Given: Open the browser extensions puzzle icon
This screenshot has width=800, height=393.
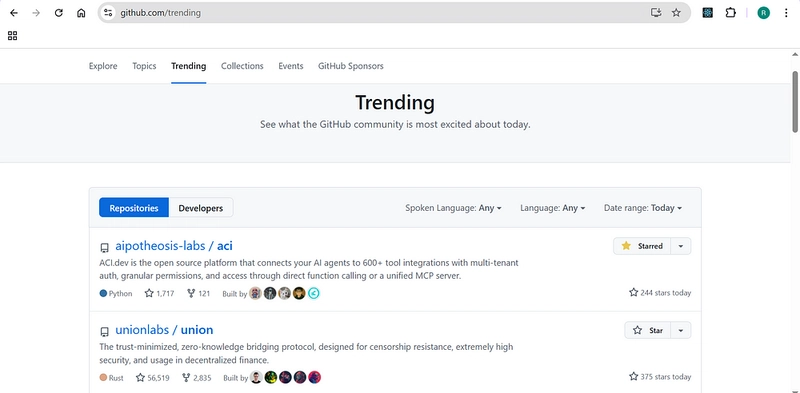Looking at the screenshot, I should (731, 13).
